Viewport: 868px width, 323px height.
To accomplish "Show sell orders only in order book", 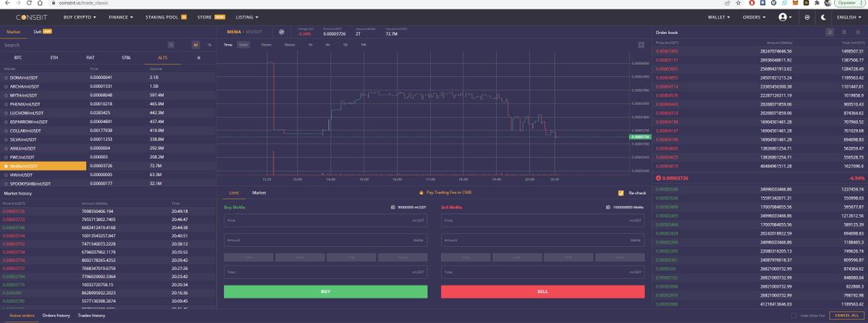I will [x=858, y=32].
